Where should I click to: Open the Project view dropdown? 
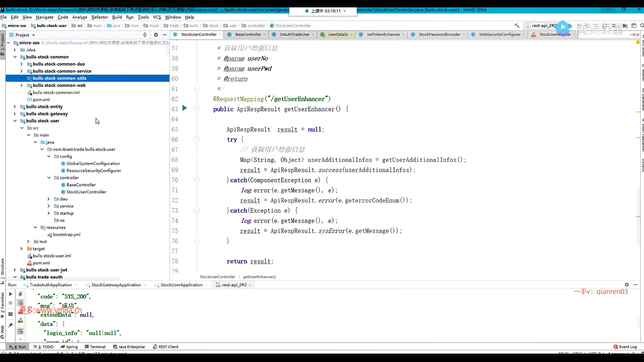pyautogui.click(x=33, y=35)
